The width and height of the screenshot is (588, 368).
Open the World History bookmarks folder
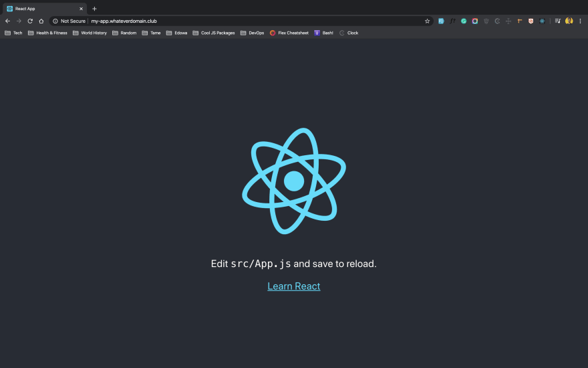coord(90,33)
